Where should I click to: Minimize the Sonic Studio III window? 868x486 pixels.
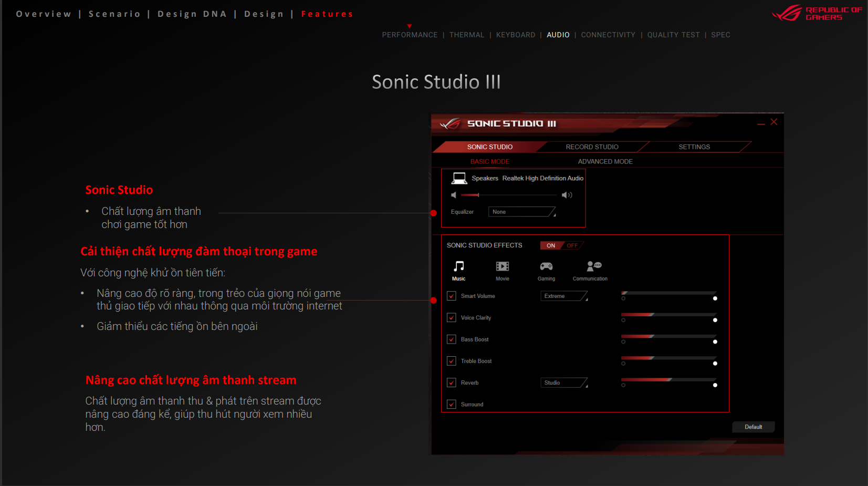coord(761,124)
